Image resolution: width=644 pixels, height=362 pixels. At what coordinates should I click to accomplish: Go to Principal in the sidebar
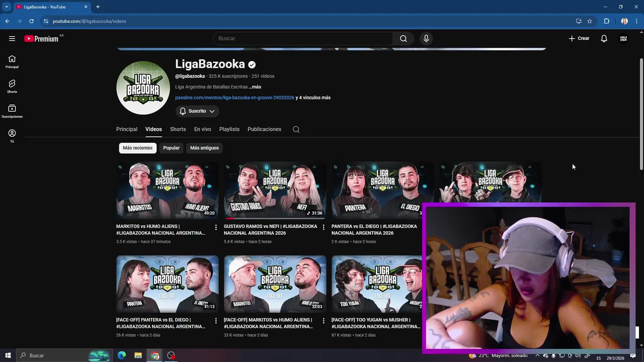tap(12, 62)
